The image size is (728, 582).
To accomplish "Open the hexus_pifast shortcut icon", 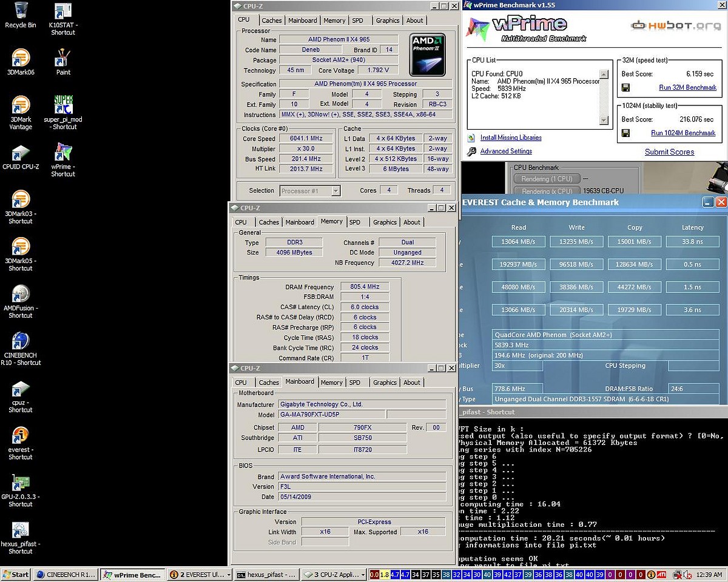I will click(x=21, y=530).
